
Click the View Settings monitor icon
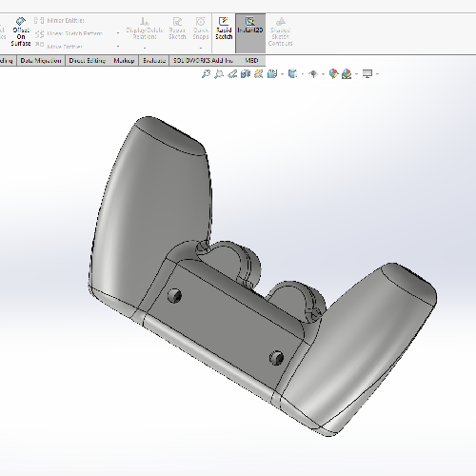coord(367,74)
